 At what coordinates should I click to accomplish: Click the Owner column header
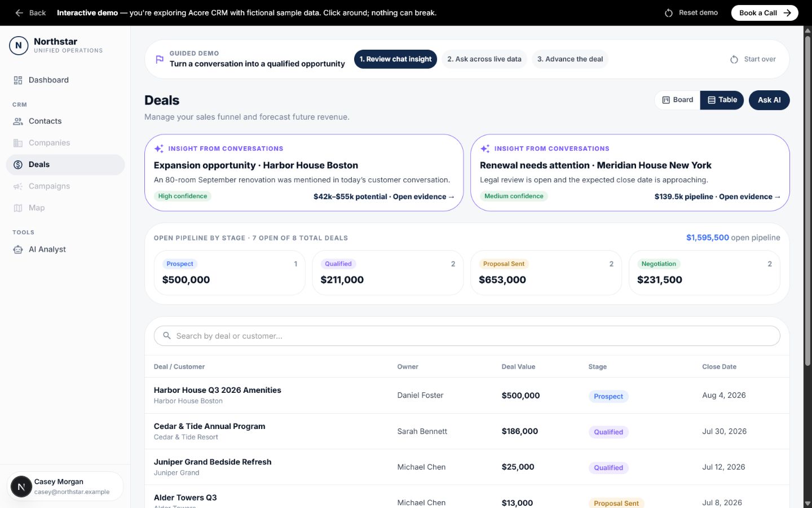coord(408,367)
